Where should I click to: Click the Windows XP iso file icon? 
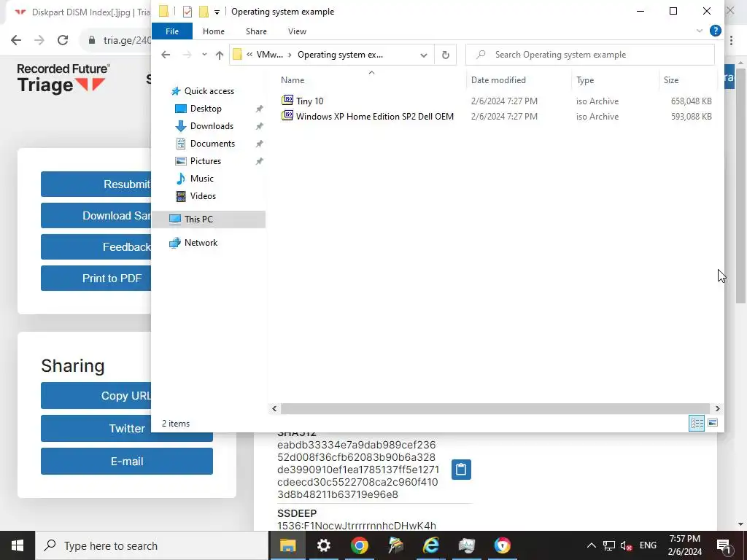point(287,116)
